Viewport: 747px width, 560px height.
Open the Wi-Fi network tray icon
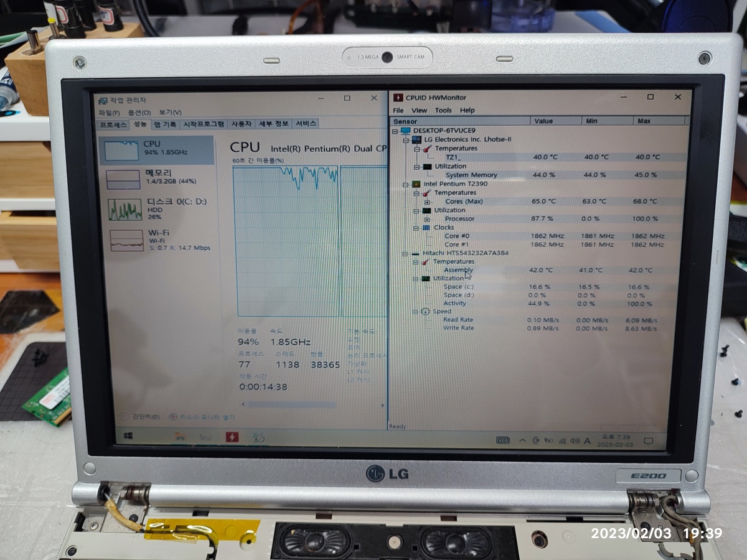pyautogui.click(x=562, y=441)
